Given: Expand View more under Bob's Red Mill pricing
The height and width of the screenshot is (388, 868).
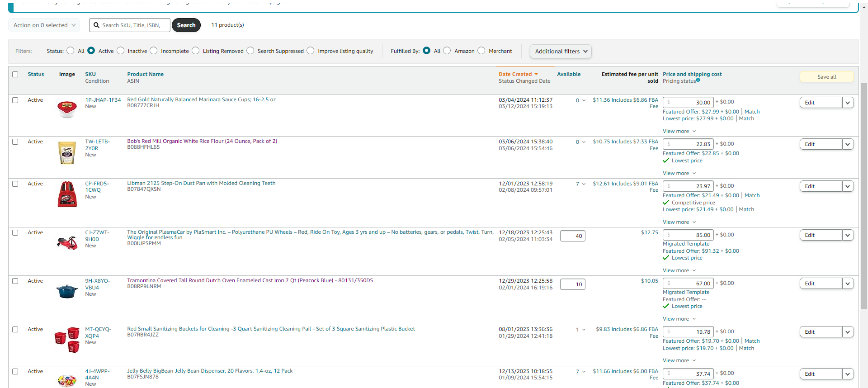Looking at the screenshot, I should tap(679, 173).
